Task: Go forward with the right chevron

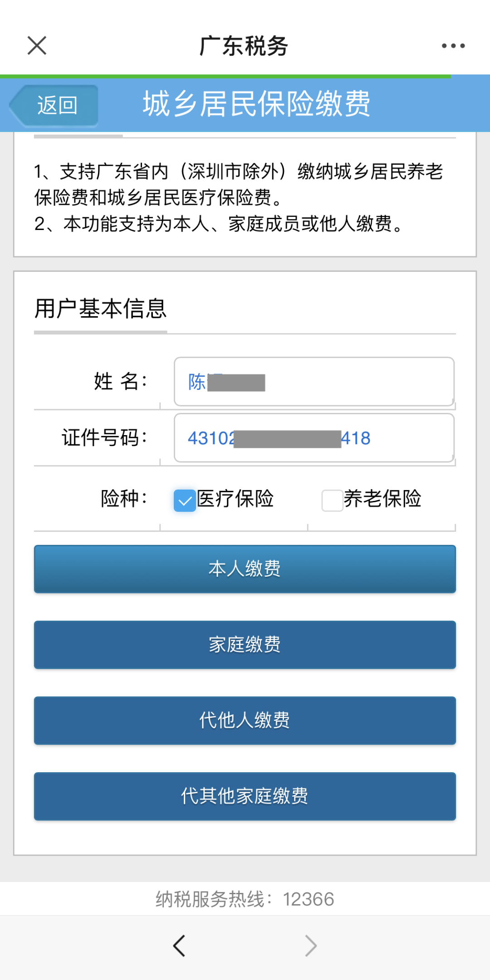Action: tap(311, 946)
